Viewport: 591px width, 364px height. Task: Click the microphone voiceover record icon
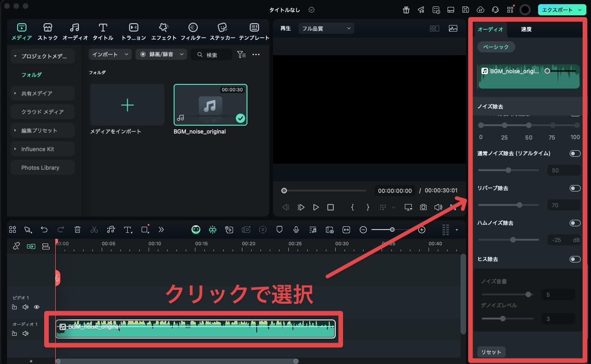tap(296, 230)
